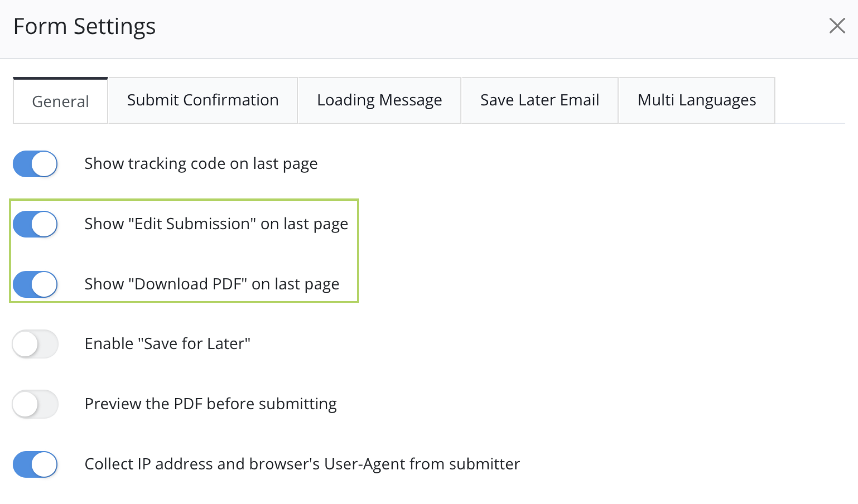Open the Submit Confirmation tab
The height and width of the screenshot is (504, 858).
pos(203,100)
